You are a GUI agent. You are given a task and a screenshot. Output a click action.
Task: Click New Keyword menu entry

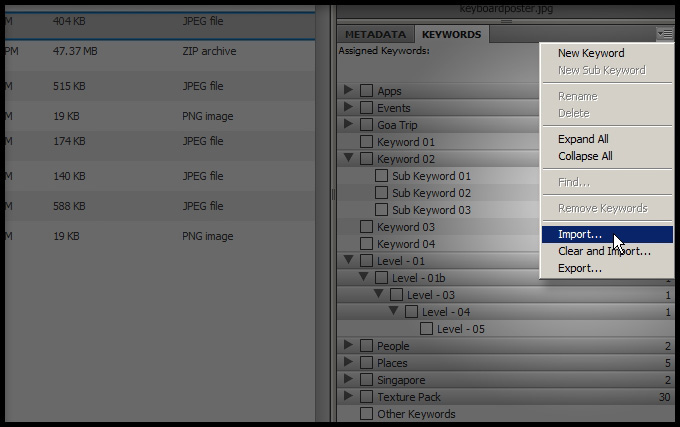click(590, 53)
